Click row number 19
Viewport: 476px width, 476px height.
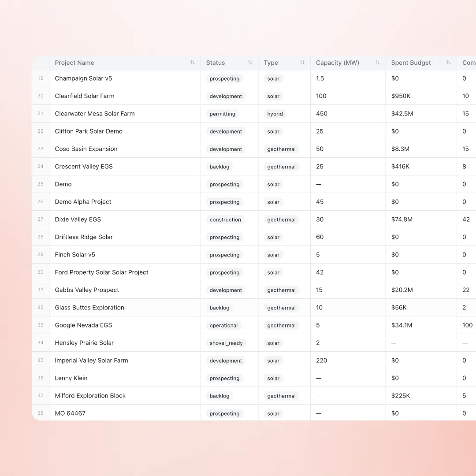coord(41,78)
